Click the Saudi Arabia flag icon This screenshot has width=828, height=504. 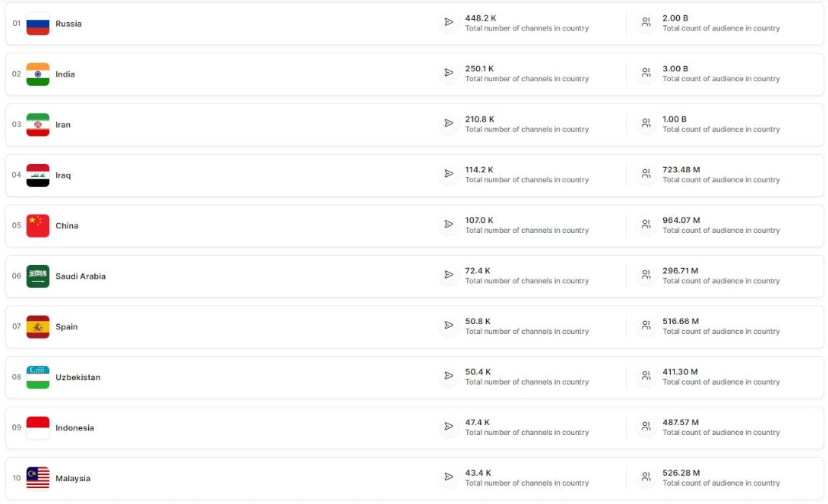click(38, 276)
